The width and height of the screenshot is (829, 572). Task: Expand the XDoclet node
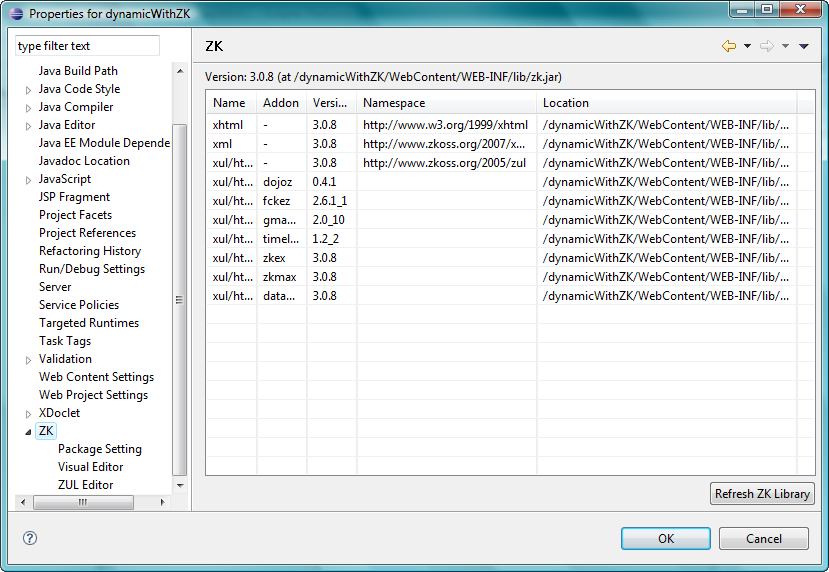29,414
